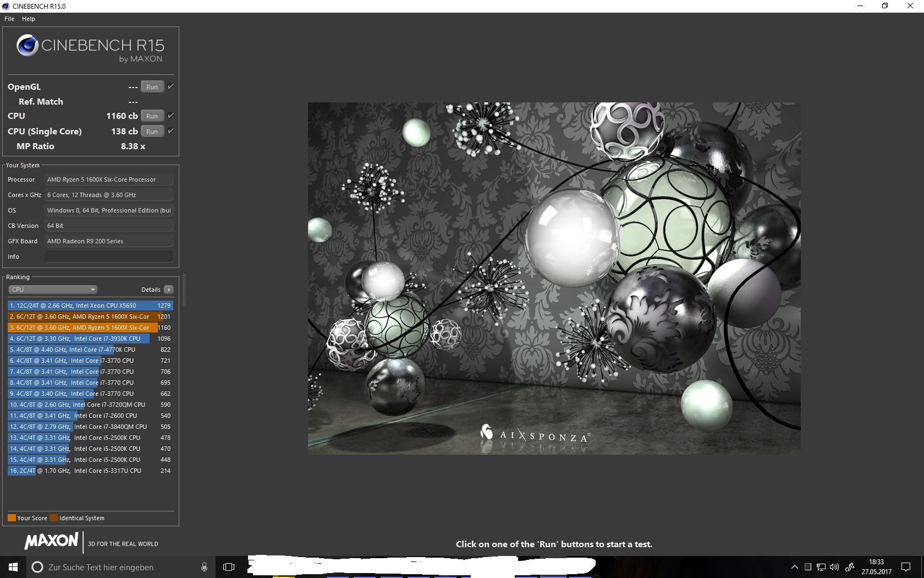Select ranking row 12 Intel Core i7-3840QM
Viewport: 924px width, 578px height.
(x=90, y=427)
